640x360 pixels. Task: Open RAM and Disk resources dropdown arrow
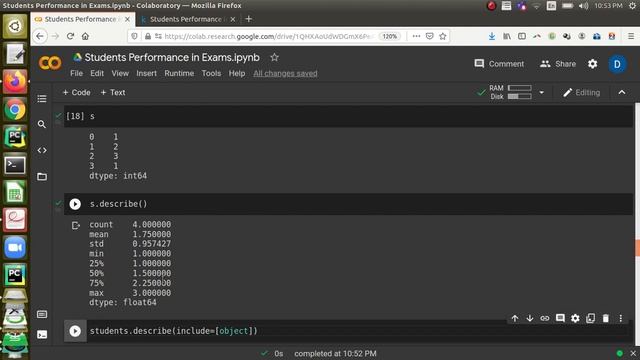[542, 93]
